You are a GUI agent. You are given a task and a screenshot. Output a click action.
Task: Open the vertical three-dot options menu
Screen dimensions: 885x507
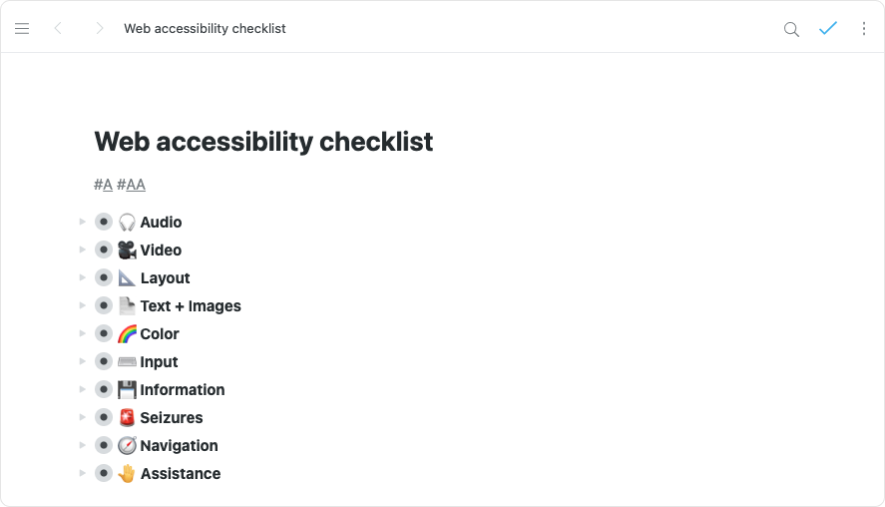[864, 29]
